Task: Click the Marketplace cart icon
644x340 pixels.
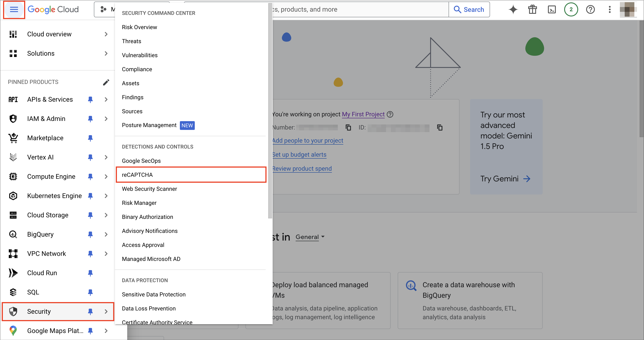Action: [x=13, y=138]
